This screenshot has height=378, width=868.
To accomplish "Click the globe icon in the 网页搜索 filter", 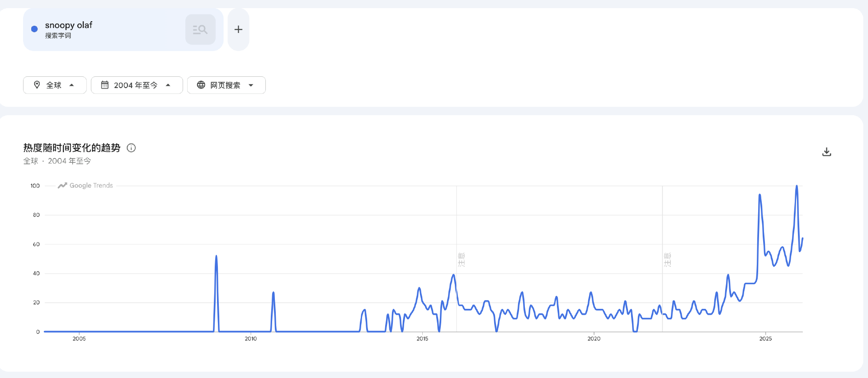I will click(201, 85).
